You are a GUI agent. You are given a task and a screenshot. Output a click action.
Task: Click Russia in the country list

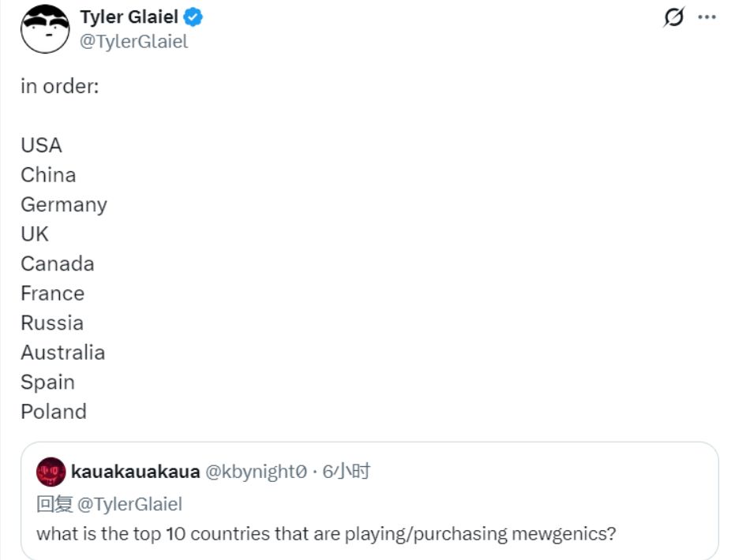pos(52,323)
